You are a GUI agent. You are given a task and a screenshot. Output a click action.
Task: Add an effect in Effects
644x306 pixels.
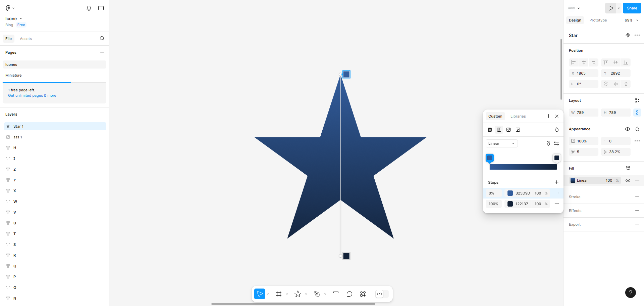coord(637,211)
